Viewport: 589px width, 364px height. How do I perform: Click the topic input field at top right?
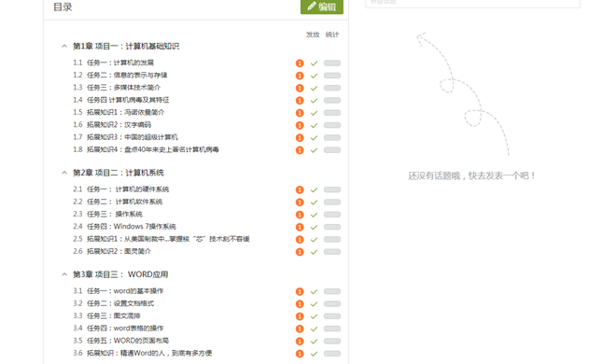click(x=472, y=3)
